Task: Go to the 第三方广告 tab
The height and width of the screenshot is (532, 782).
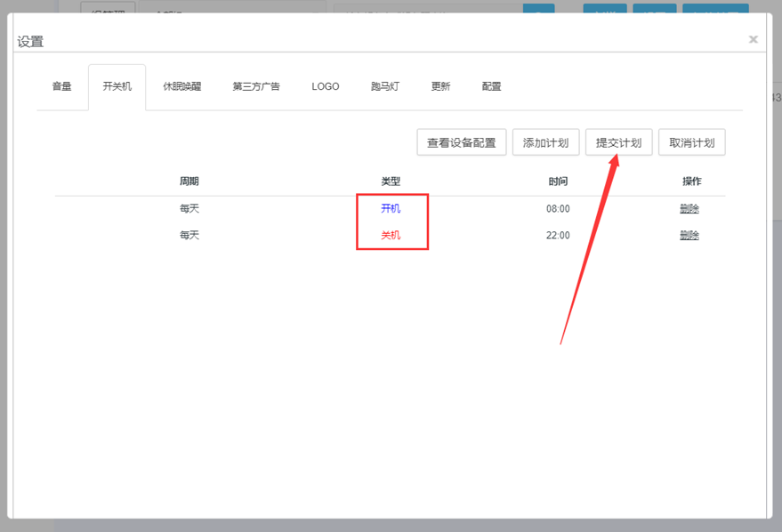Action: click(256, 87)
